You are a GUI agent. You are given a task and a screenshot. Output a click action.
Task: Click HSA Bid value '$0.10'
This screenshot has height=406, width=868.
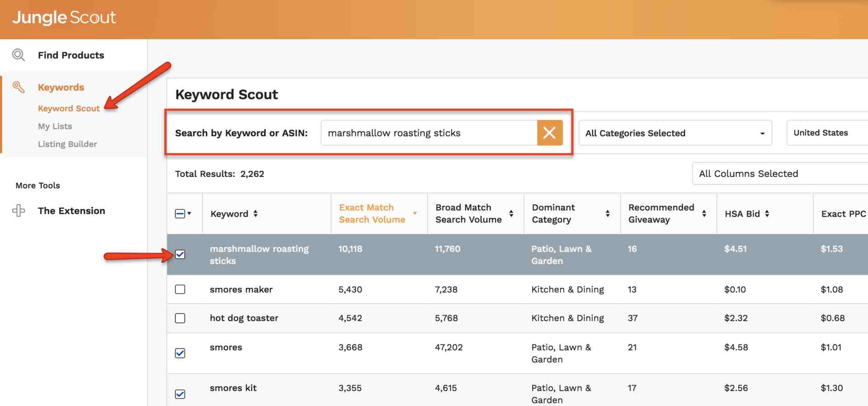(x=735, y=289)
